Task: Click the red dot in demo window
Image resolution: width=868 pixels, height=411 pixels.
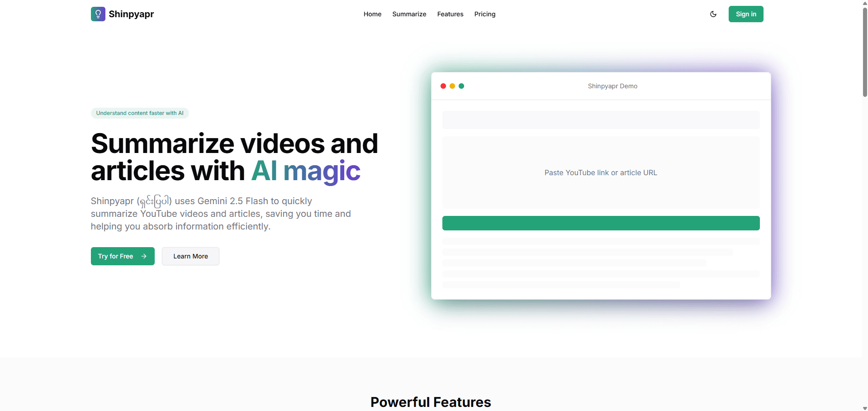Action: pyautogui.click(x=443, y=86)
